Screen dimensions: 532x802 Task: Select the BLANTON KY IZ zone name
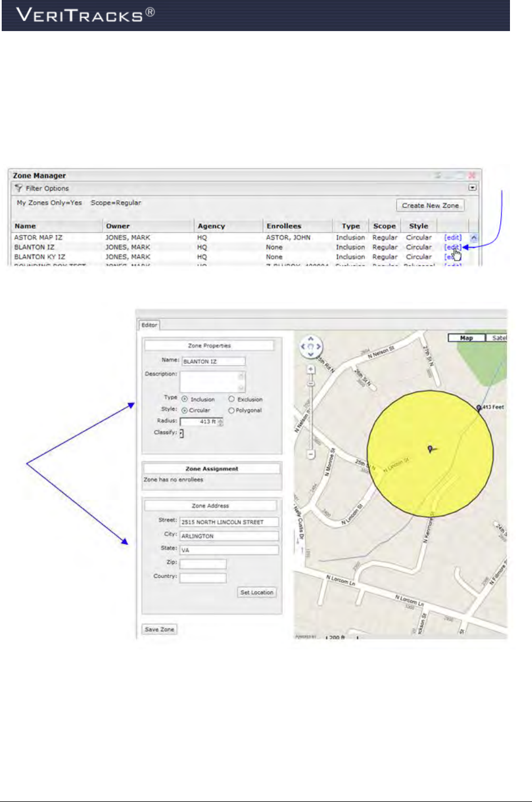pyautogui.click(x=40, y=257)
